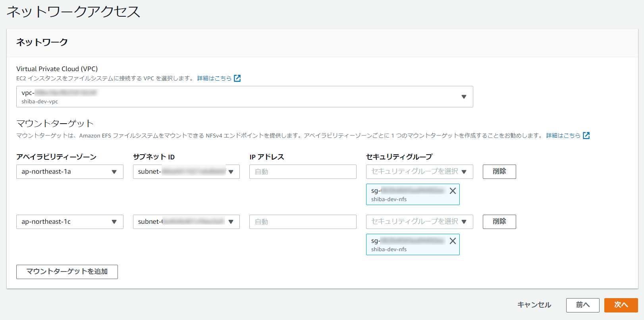The width and height of the screenshot is (644, 320).
Task: Click キャンセル to cancel the wizard
Action: click(534, 305)
